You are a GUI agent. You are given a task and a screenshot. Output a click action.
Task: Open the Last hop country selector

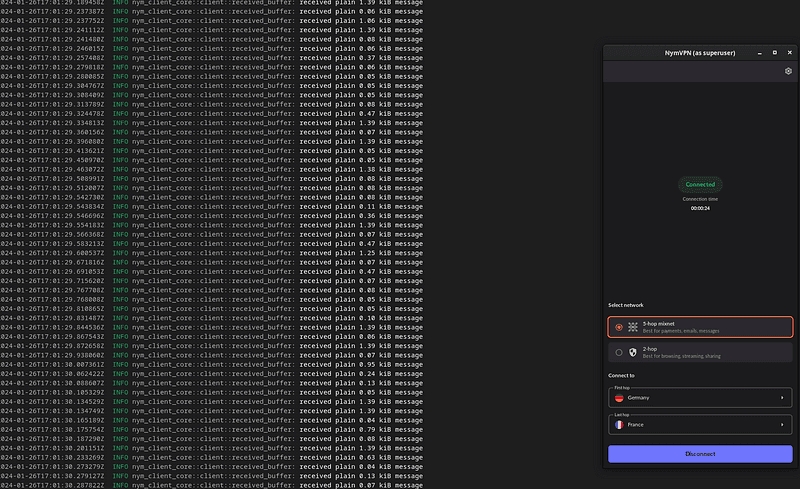click(700, 425)
